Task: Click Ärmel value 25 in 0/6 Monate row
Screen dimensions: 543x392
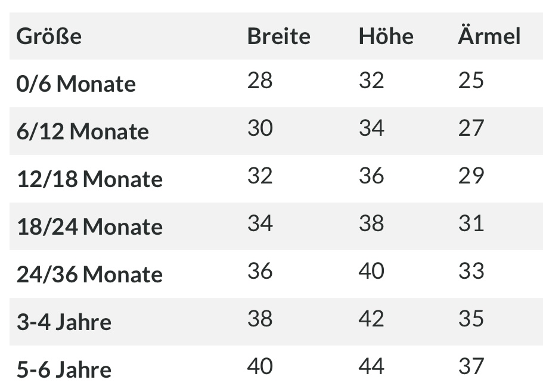Action: 471,80
